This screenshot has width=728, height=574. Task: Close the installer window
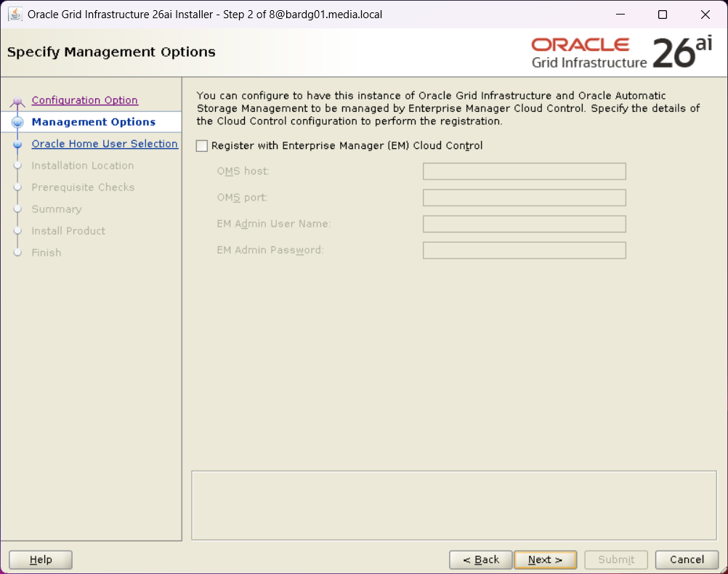705,15
